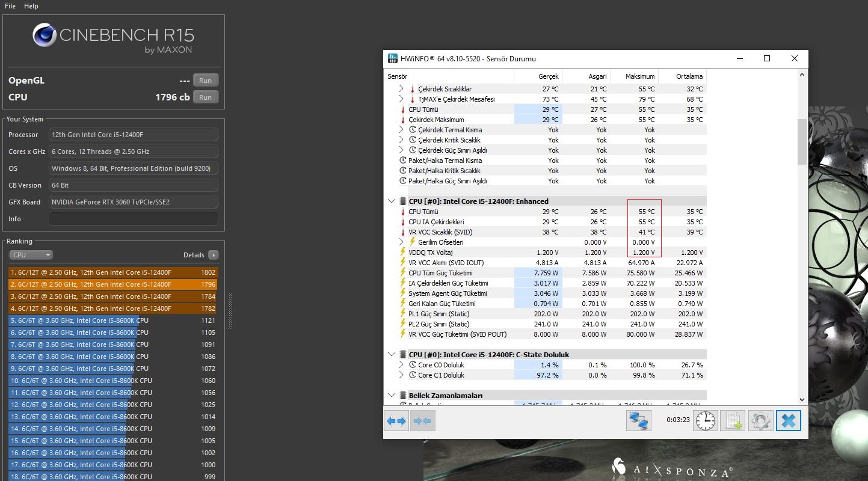The width and height of the screenshot is (868, 481).
Task: Select ranking entry 10 scoring 1060
Action: tap(113, 381)
